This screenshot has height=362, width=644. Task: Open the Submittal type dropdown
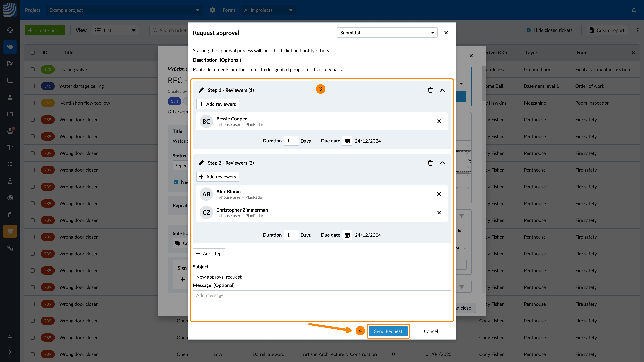(x=387, y=33)
